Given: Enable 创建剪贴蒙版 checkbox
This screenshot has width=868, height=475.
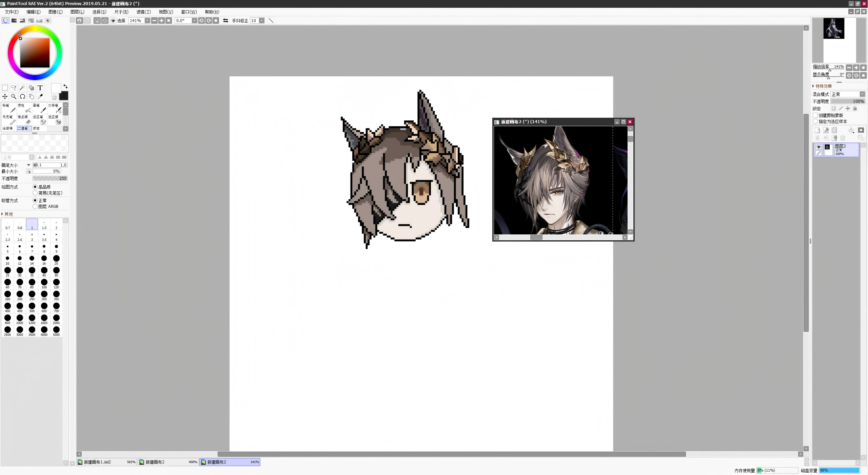Looking at the screenshot, I should [815, 115].
